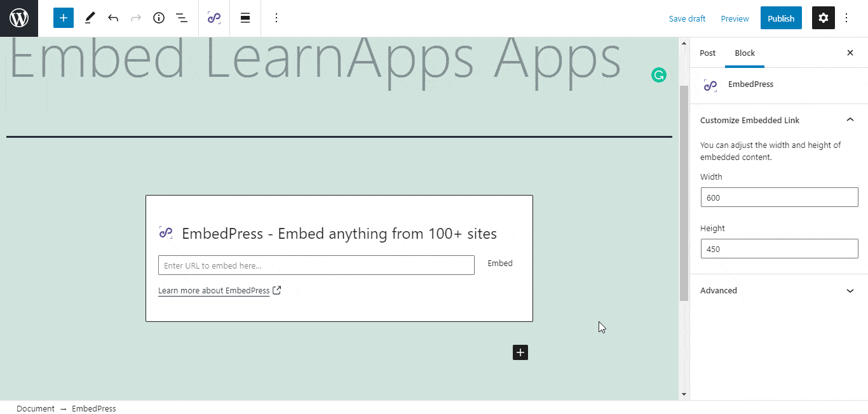Add block with black plus button
Screen dimensions: 868x414
pos(520,352)
